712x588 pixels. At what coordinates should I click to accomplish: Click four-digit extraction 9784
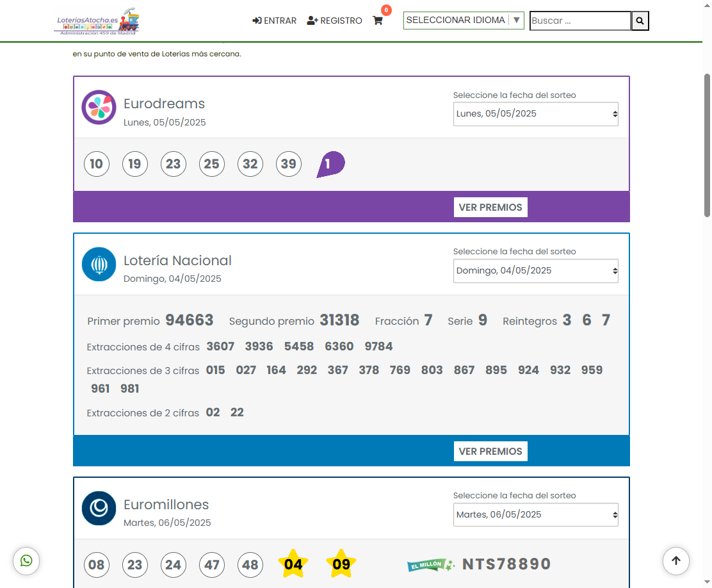(378, 347)
